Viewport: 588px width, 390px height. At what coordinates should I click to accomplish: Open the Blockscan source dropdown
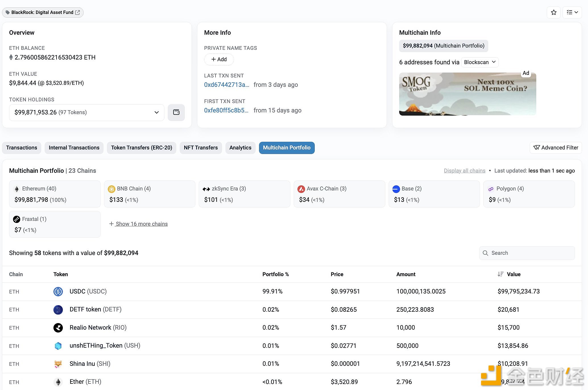click(x=480, y=62)
